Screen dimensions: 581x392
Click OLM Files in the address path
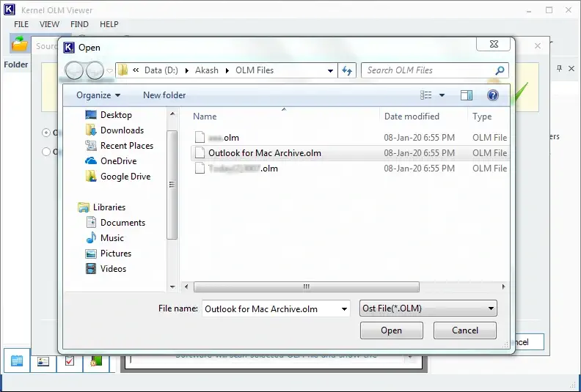(x=255, y=70)
